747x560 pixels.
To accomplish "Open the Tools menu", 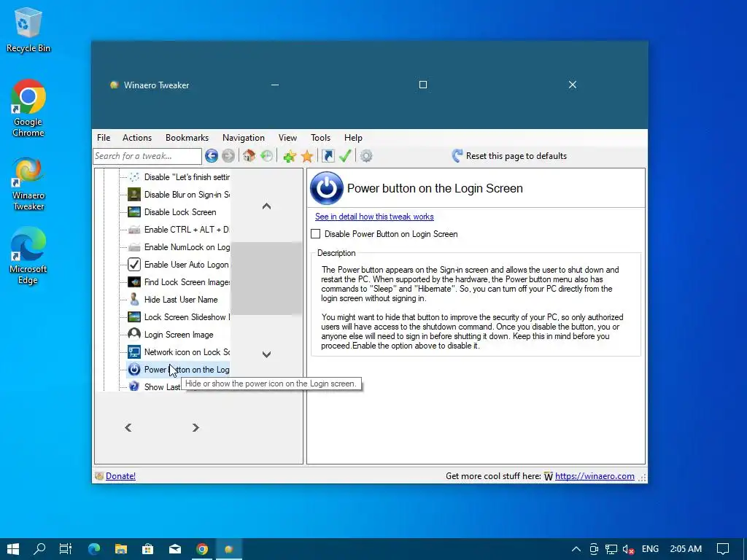I will point(320,138).
